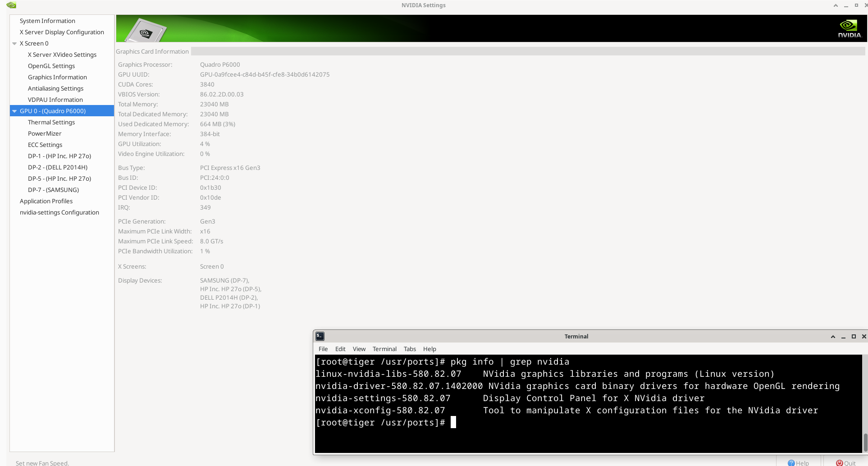Minimize the Terminal window
Viewport: 868px width, 466px height.
pyautogui.click(x=843, y=337)
